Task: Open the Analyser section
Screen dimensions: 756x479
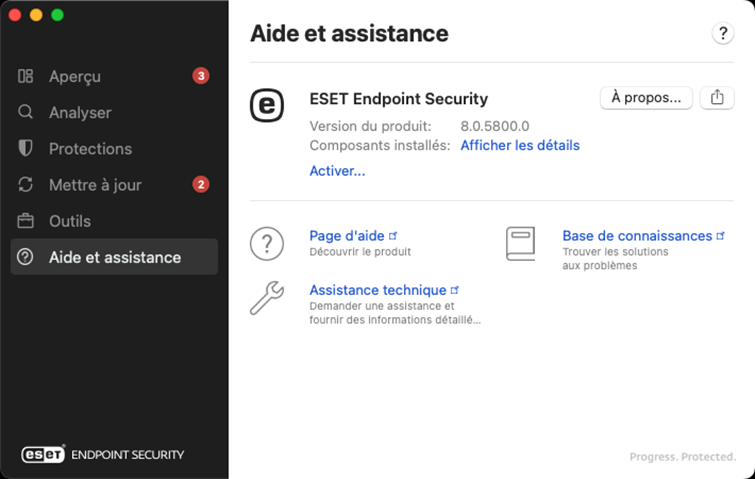Action: 80,112
